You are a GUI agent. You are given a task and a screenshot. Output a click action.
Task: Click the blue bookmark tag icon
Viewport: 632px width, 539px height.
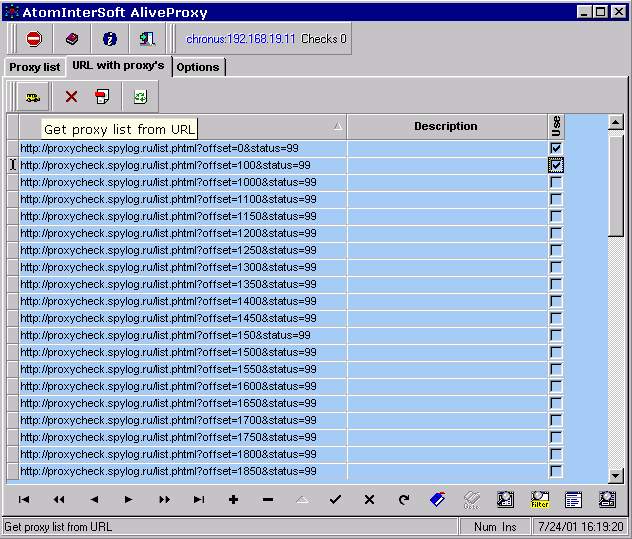click(438, 499)
